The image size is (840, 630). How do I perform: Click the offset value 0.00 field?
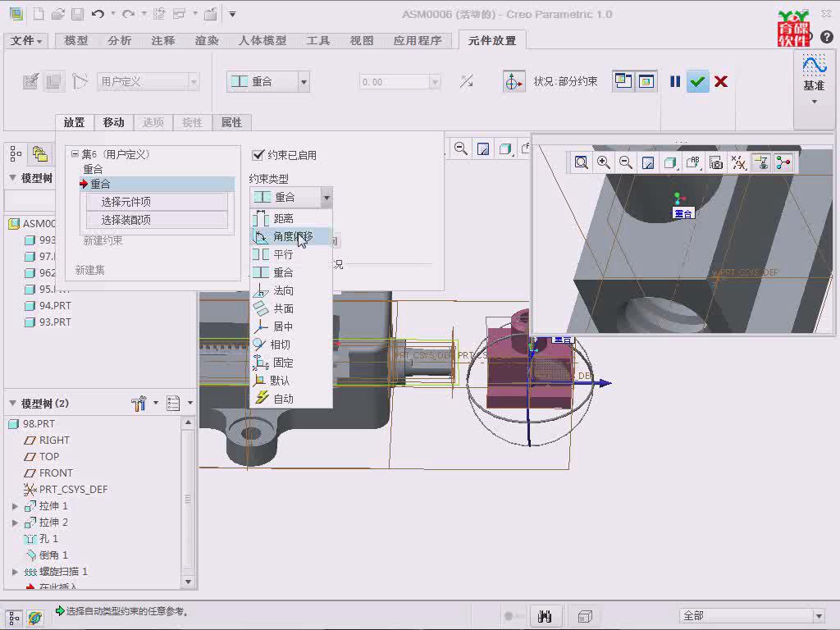[395, 82]
